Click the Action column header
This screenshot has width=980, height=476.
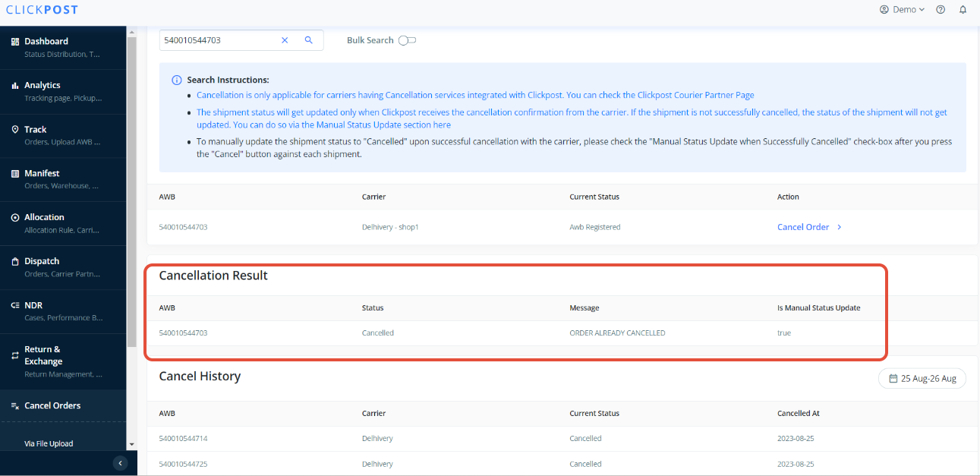pos(788,197)
